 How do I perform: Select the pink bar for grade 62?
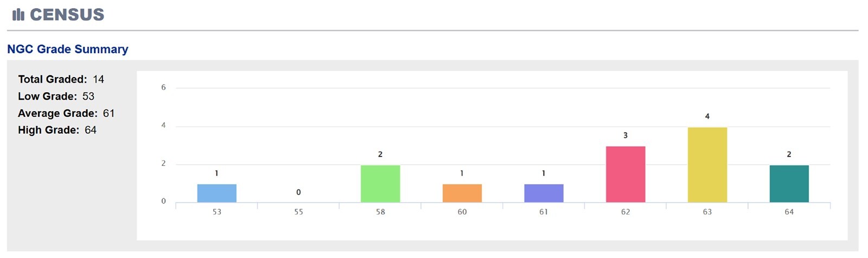click(626, 174)
